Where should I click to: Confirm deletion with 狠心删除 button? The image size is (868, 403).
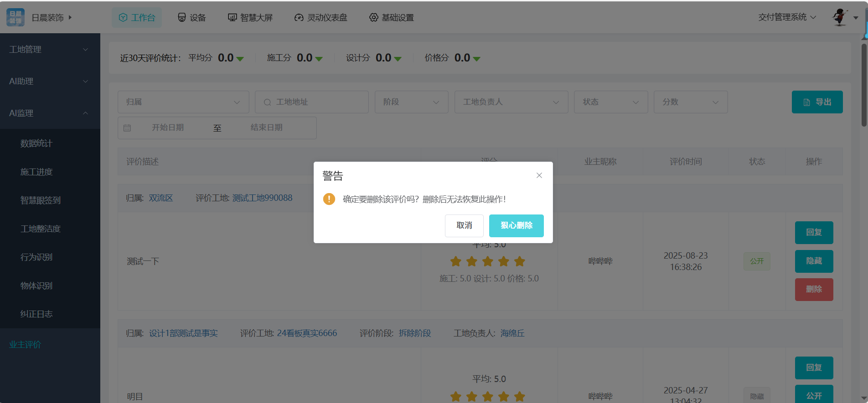tap(516, 225)
